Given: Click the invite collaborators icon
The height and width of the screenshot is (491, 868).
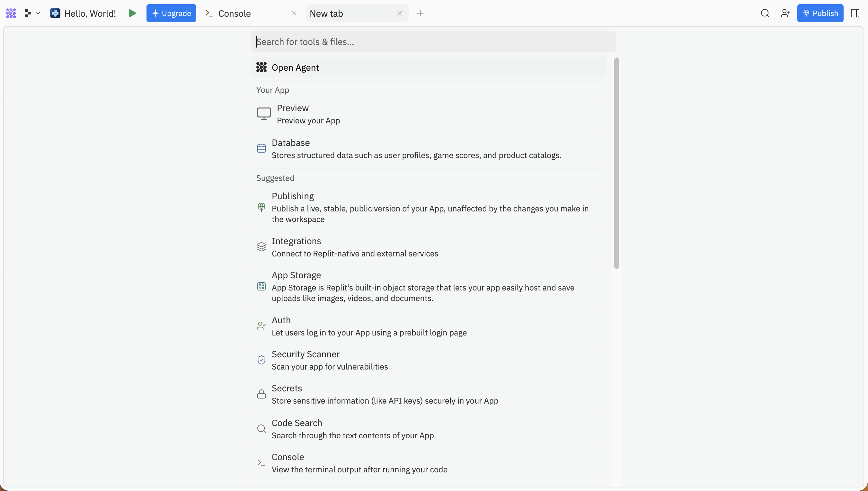Looking at the screenshot, I should tap(785, 13).
